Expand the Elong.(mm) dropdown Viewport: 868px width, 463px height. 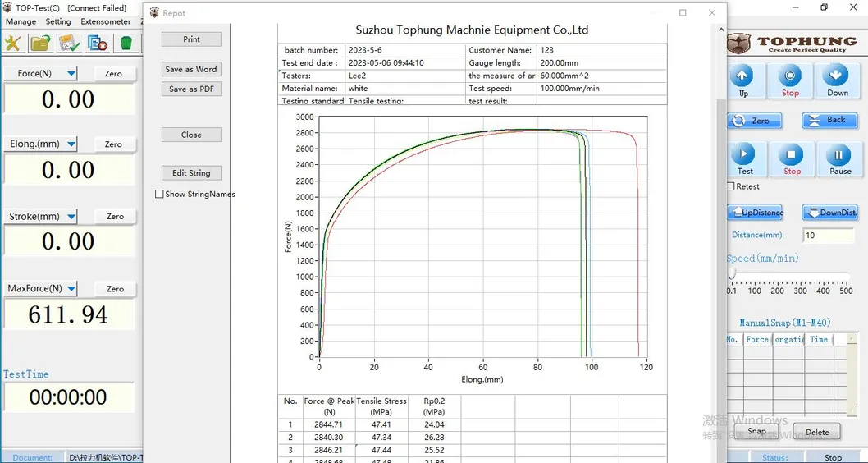click(71, 144)
